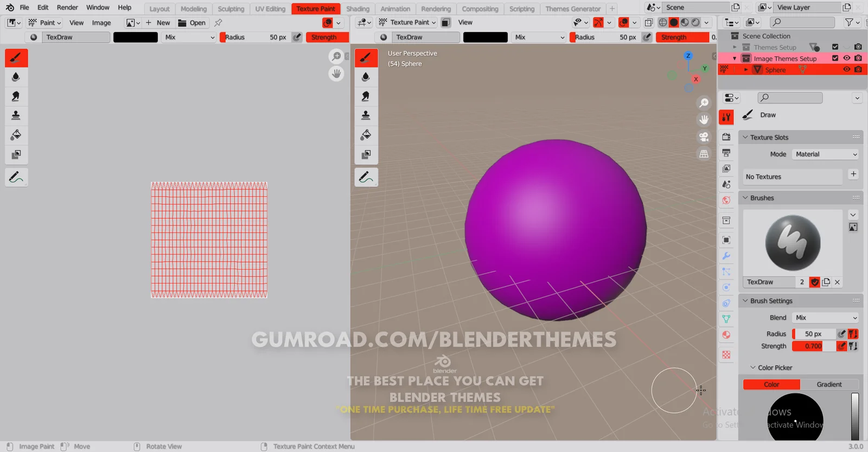Switch to the UV Editing workspace tab

tap(270, 9)
